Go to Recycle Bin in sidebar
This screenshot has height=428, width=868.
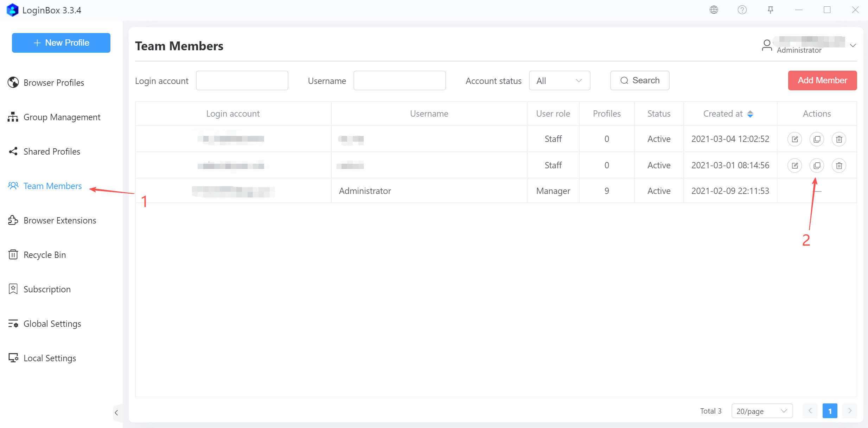[x=44, y=255]
